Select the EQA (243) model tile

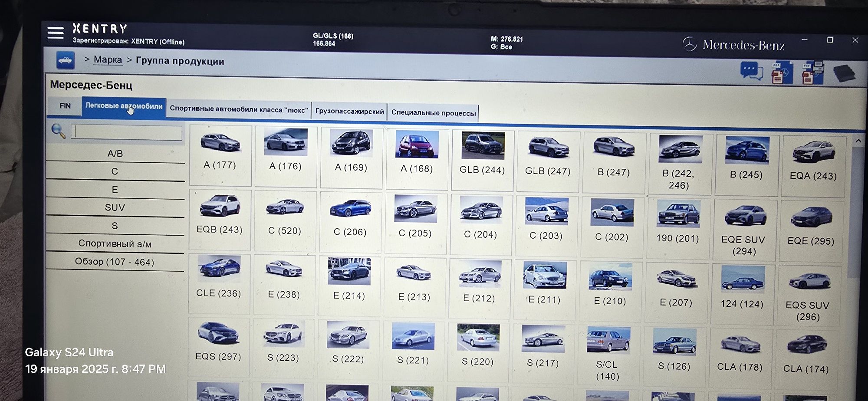coord(813,166)
